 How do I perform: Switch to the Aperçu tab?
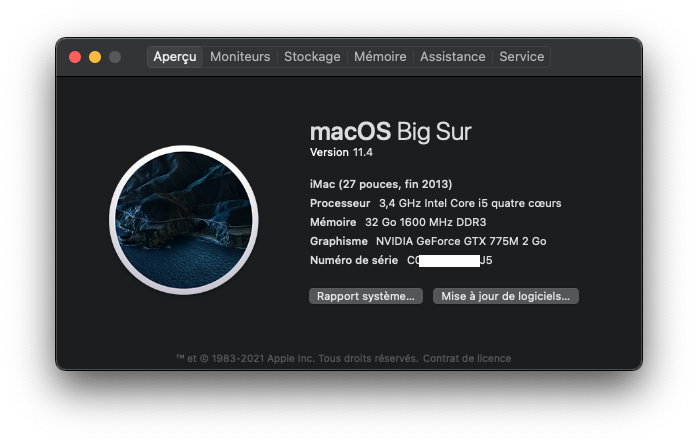[x=175, y=57]
